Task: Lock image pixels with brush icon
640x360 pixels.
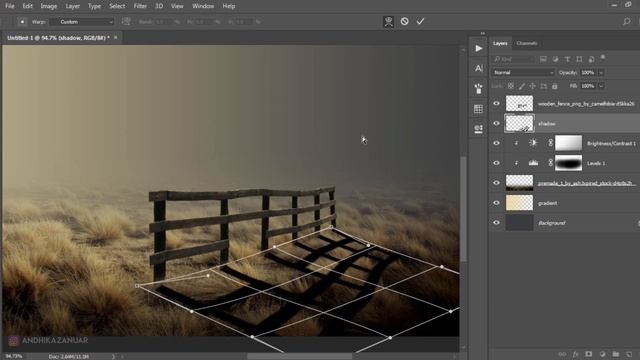Action: coord(522,86)
